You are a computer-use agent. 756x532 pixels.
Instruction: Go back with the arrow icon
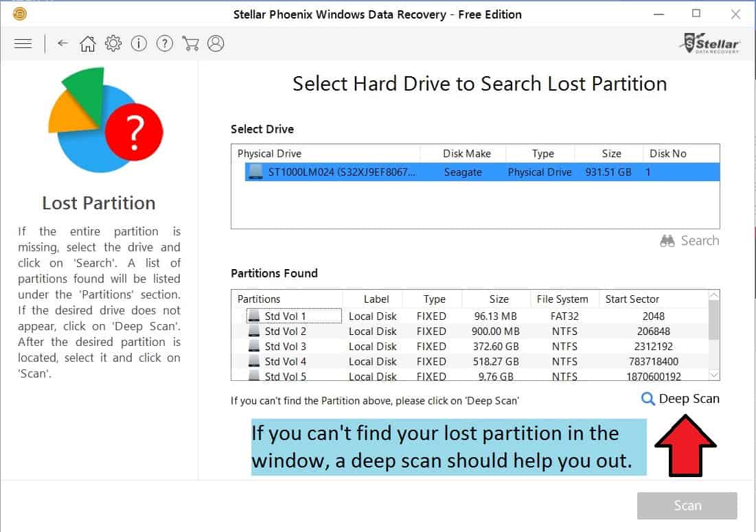coord(62,43)
